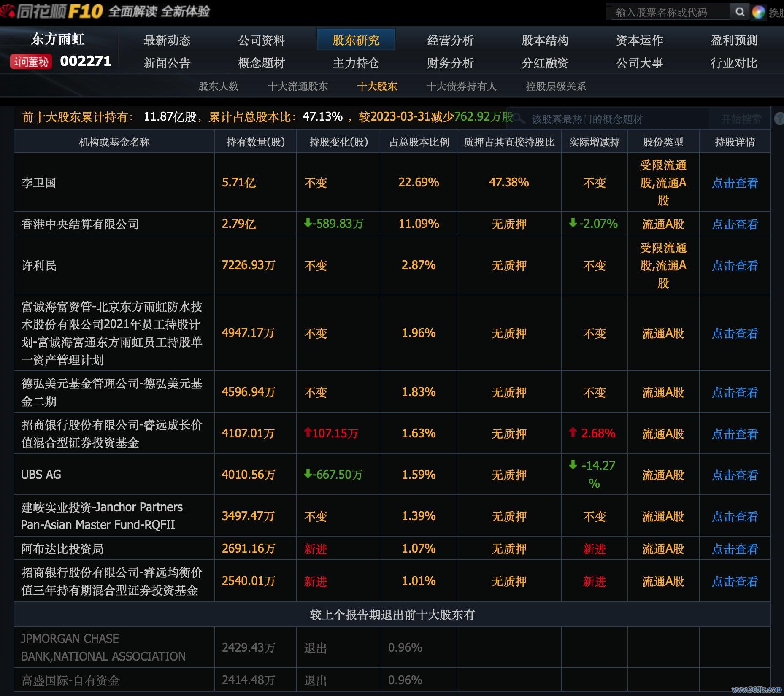784x696 pixels.
Task: Click 点击查看 for 李卫国
Action: pos(735,183)
